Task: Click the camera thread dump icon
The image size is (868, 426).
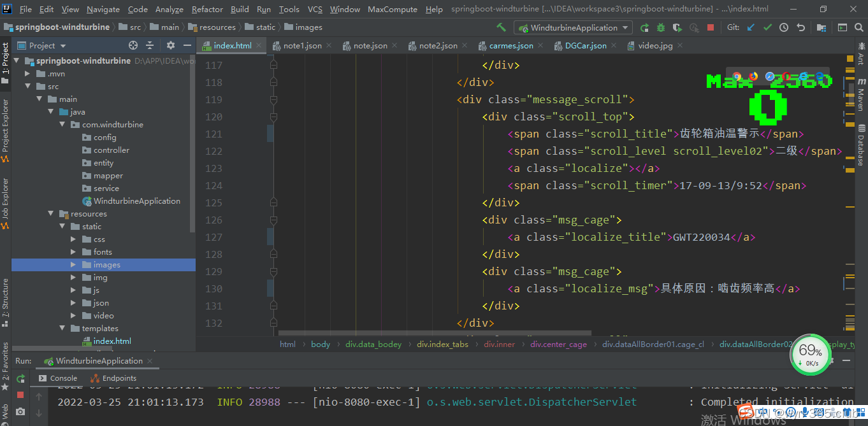Action: pyautogui.click(x=20, y=412)
